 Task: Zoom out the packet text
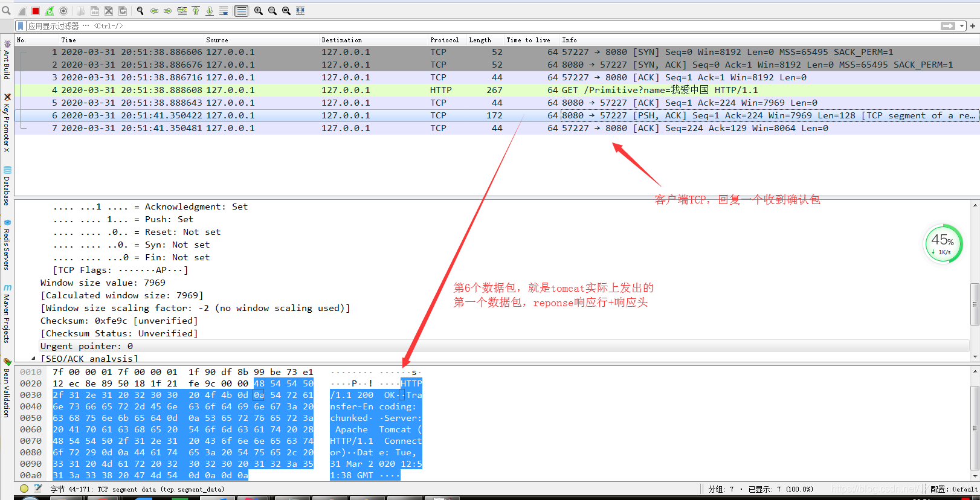click(x=272, y=11)
